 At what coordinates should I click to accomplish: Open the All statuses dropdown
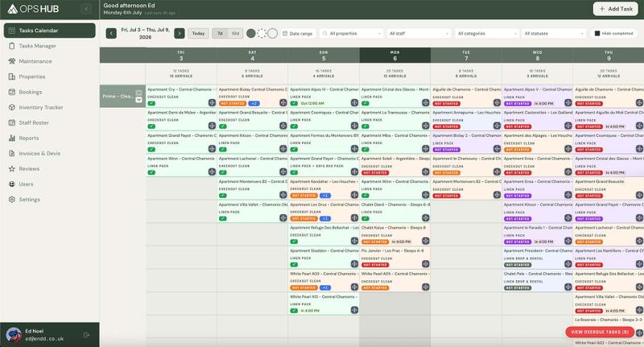pyautogui.click(x=554, y=33)
